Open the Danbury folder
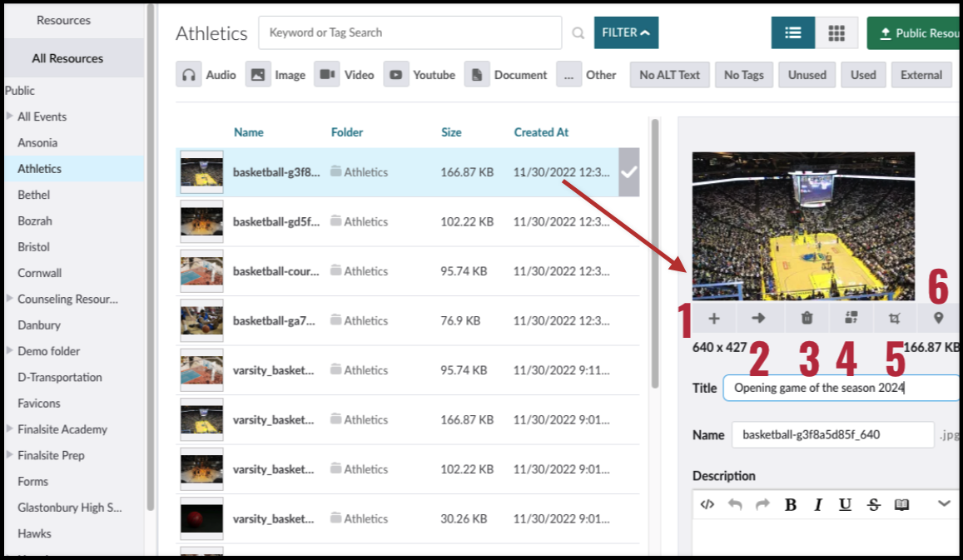This screenshot has height=560, width=963. click(38, 325)
